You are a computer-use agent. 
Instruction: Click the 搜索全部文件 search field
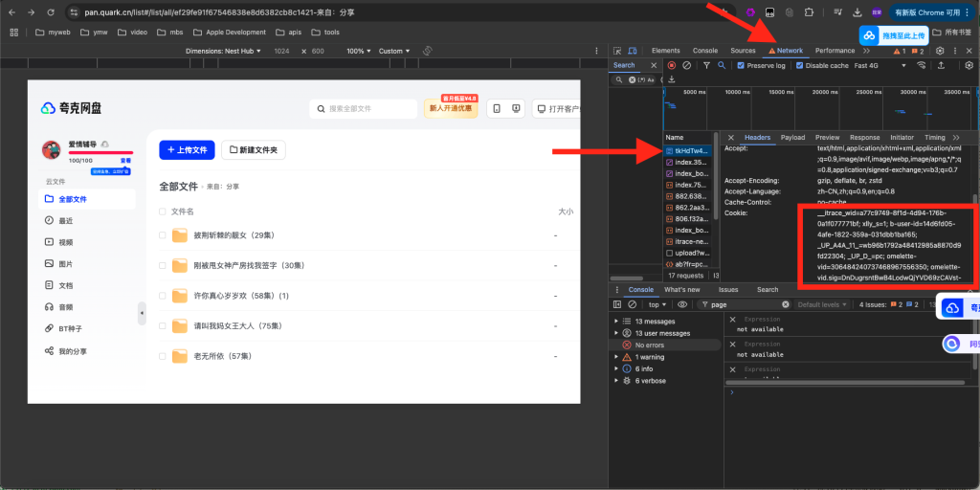click(x=363, y=109)
